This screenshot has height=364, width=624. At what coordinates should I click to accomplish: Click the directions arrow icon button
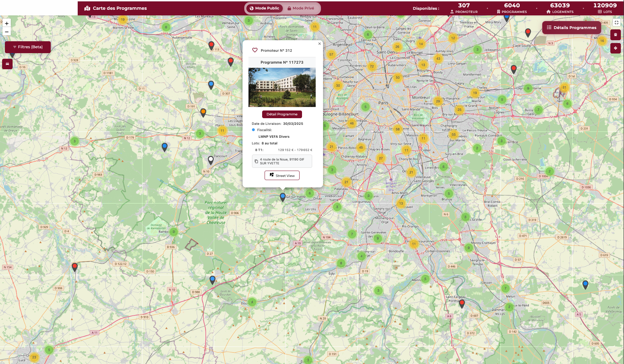(615, 48)
